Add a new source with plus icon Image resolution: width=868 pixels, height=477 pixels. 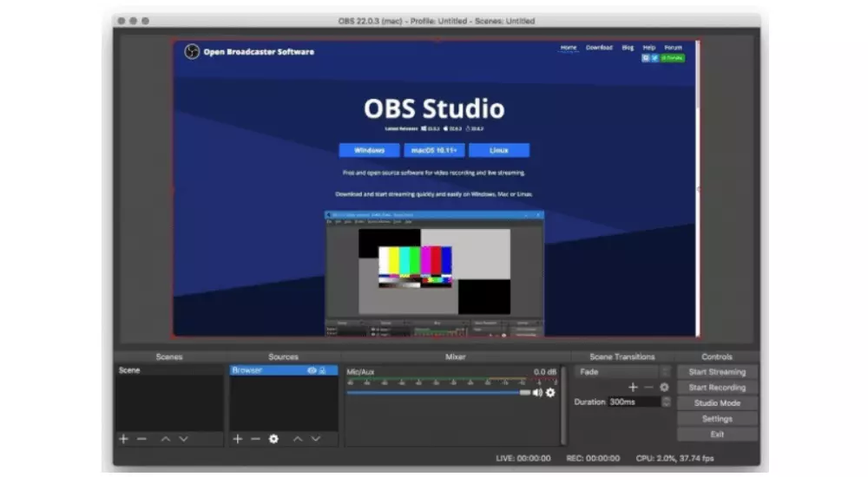(238, 439)
